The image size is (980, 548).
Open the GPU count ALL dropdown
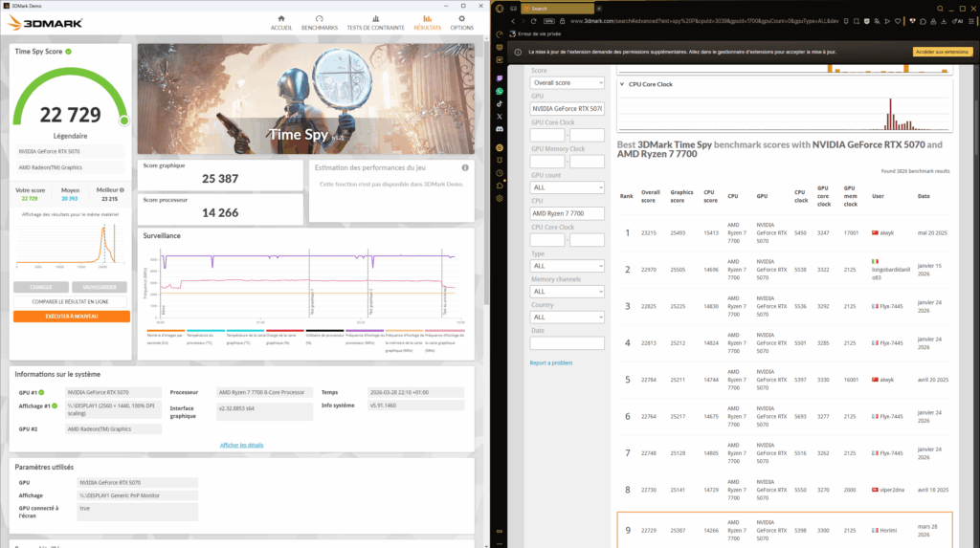click(567, 187)
